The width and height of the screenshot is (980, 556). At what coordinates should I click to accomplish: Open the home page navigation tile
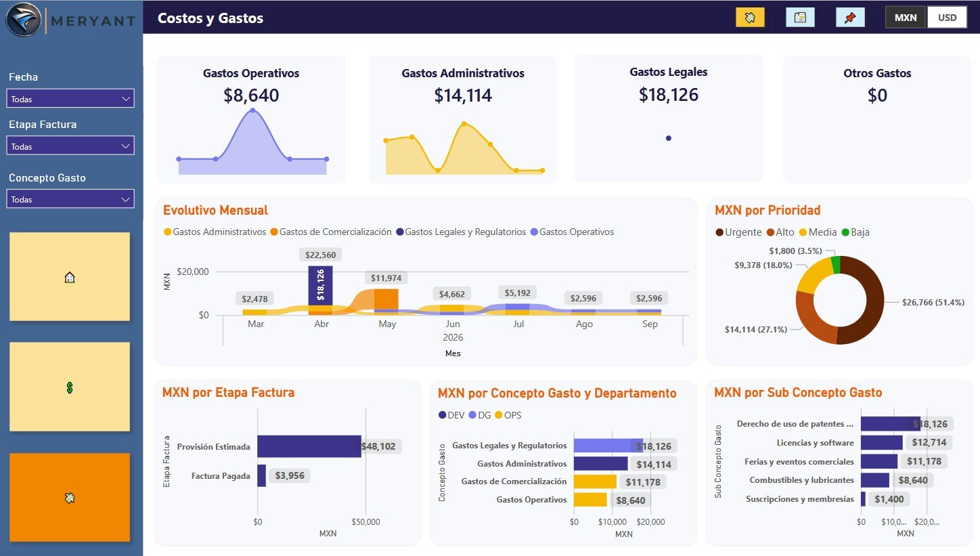point(70,276)
